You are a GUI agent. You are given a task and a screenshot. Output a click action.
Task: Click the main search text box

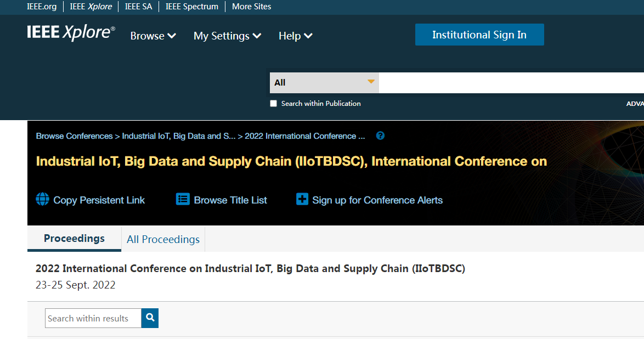[x=511, y=83]
